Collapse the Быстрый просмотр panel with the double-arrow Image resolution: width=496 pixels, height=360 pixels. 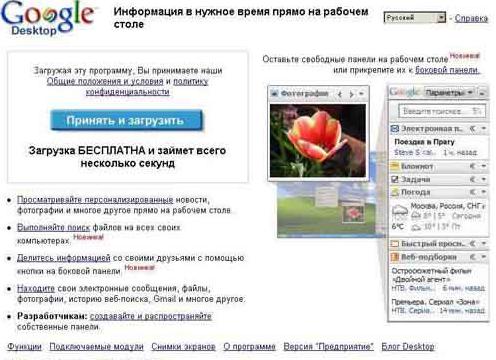(472, 244)
